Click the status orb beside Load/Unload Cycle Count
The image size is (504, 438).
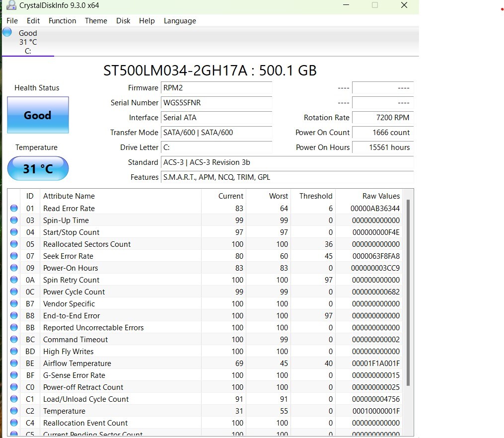coord(14,399)
